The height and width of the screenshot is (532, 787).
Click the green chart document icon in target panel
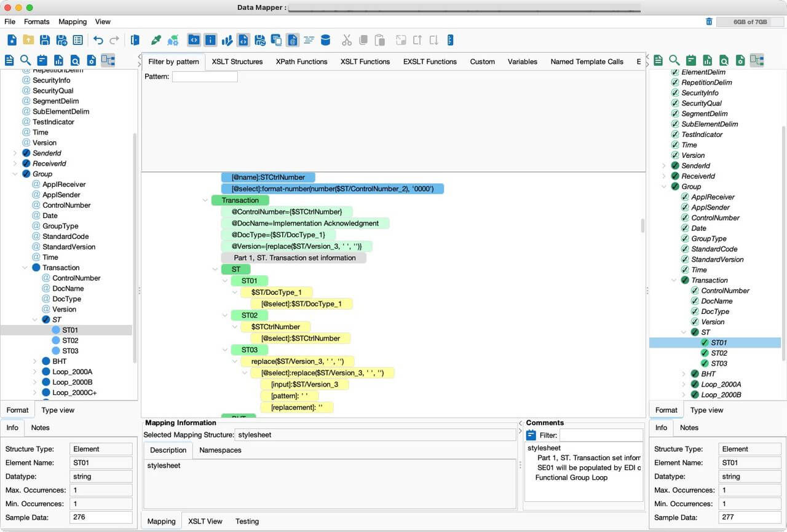708,60
